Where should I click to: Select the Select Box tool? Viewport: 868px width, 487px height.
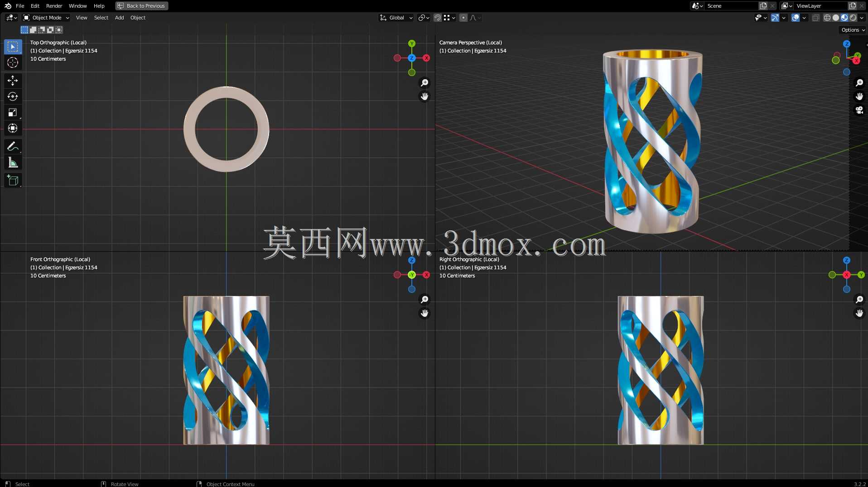13,47
